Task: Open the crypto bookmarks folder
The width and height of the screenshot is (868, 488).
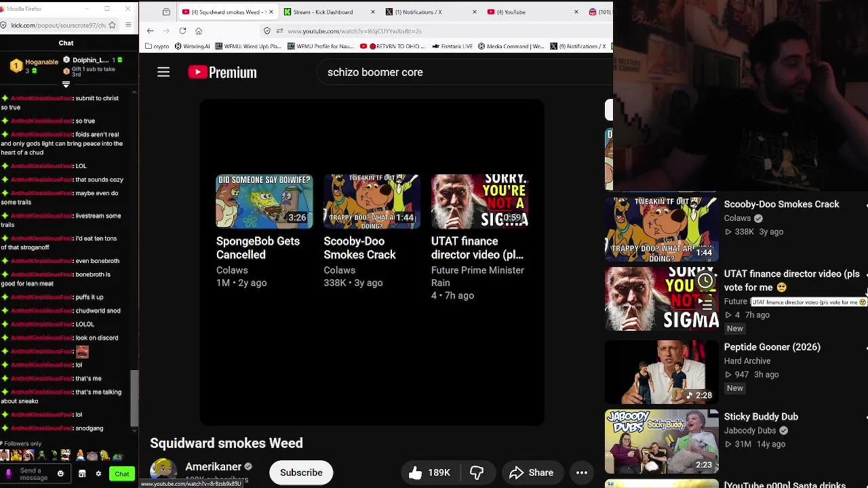Action: tap(157, 46)
